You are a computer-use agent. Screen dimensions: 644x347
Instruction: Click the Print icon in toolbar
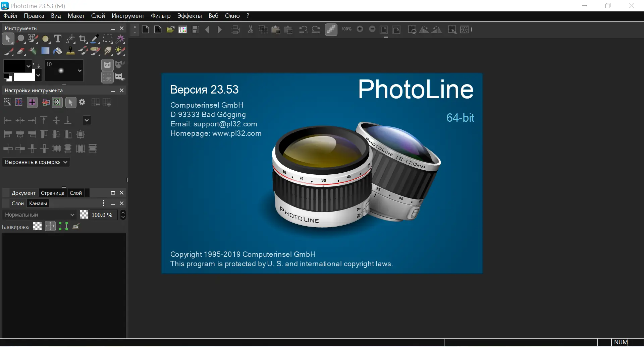[235, 30]
